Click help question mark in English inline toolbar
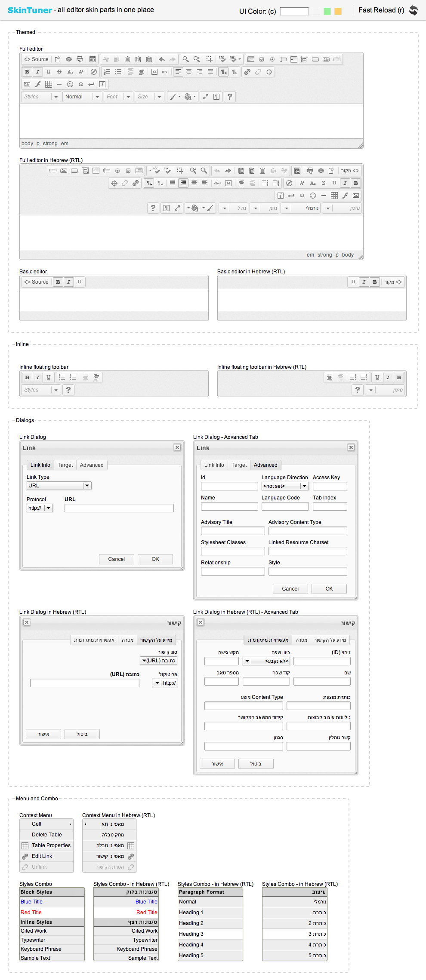The image size is (426, 980). (68, 390)
